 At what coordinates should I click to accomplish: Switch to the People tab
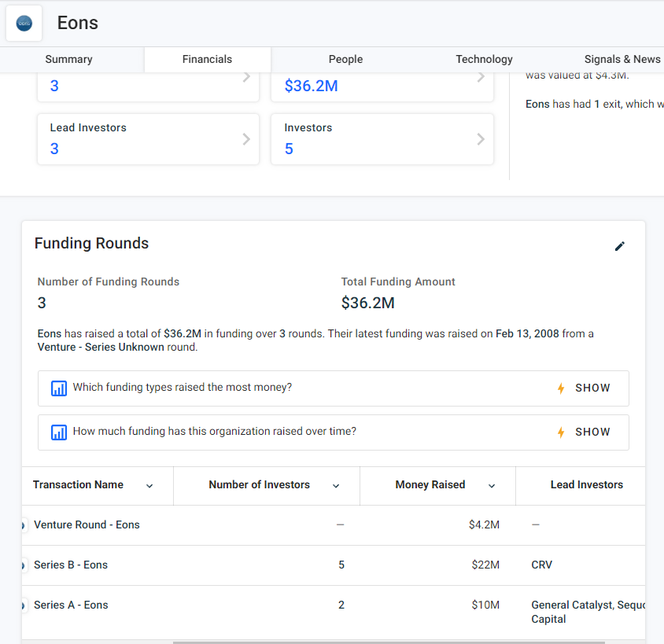point(345,59)
